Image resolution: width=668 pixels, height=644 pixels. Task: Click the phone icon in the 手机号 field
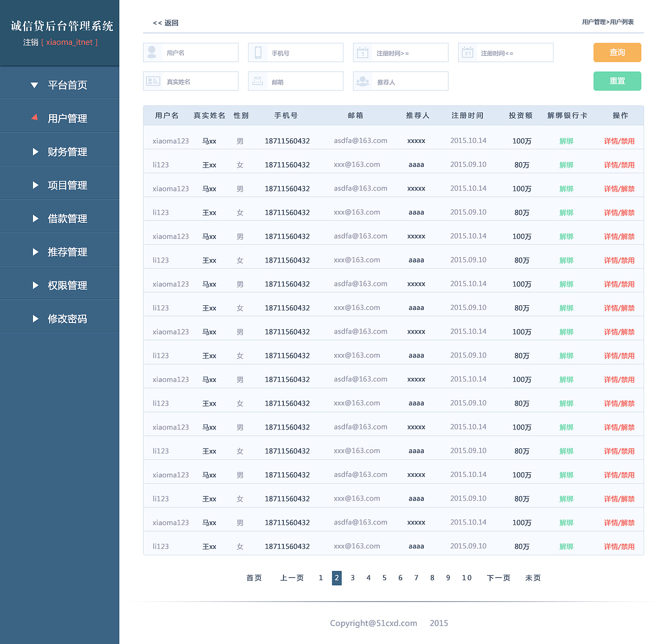pyautogui.click(x=257, y=52)
